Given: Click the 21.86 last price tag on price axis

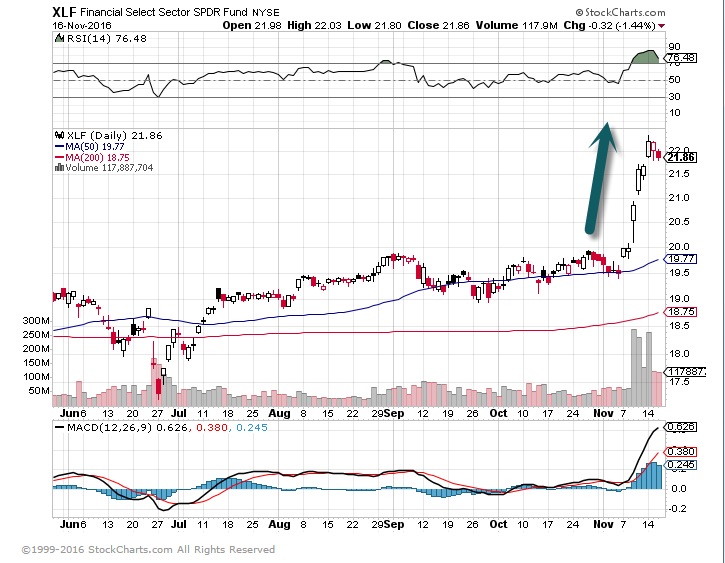Looking at the screenshot, I should click(680, 157).
